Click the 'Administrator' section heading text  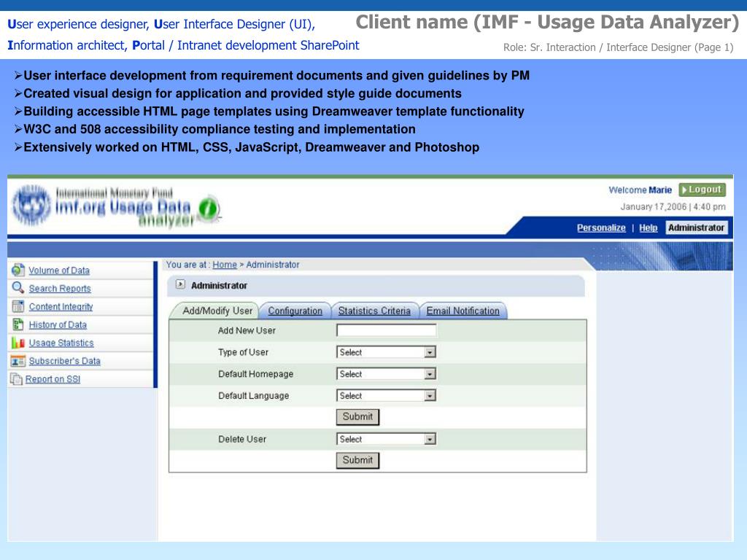(x=219, y=286)
